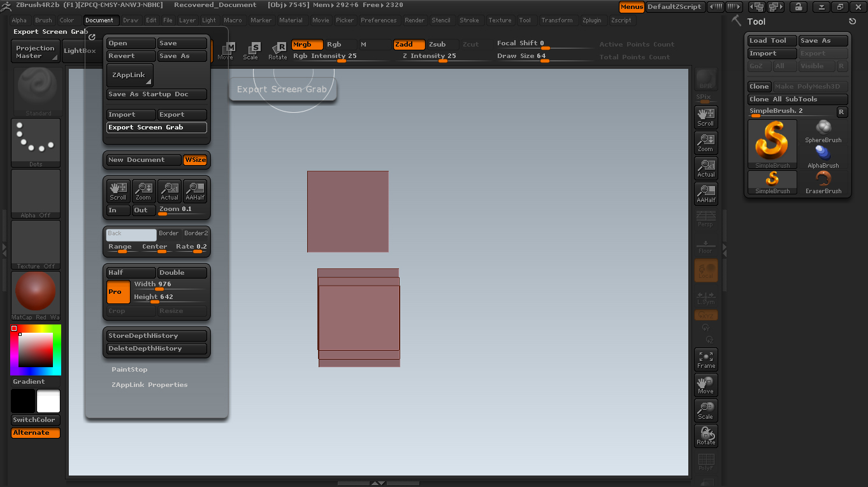The image size is (868, 487).
Task: Toggle Pro proportional resize mode
Action: coord(117,291)
